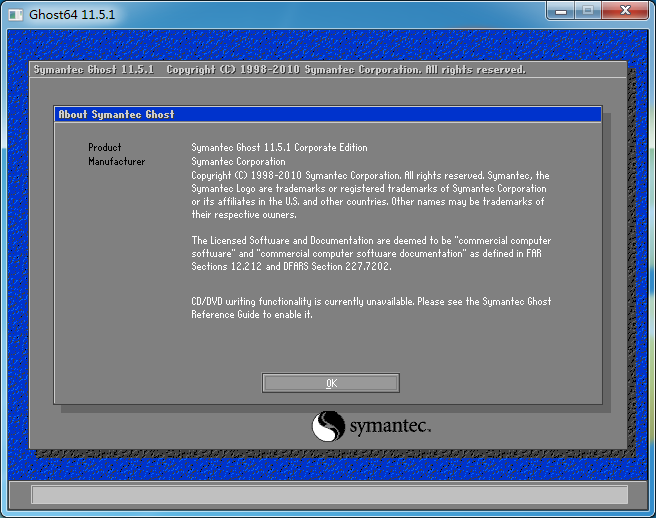
Task: Click the Symantec yin-yang logo icon
Action: (x=328, y=426)
